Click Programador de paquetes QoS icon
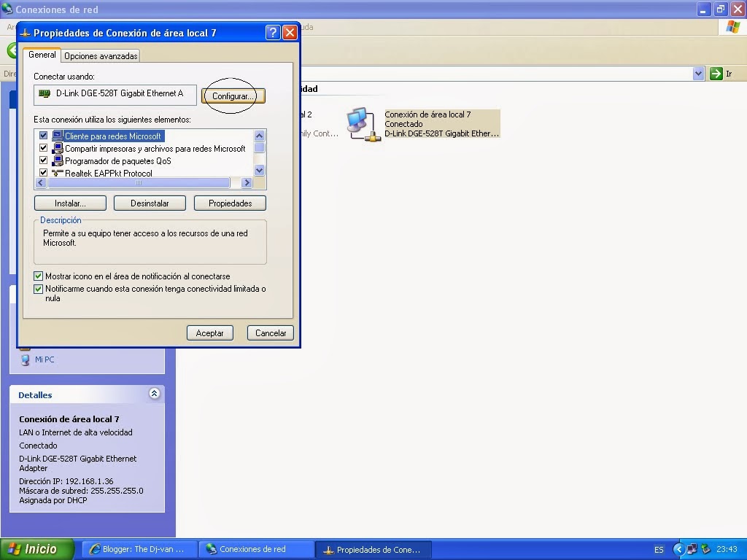 coord(57,160)
